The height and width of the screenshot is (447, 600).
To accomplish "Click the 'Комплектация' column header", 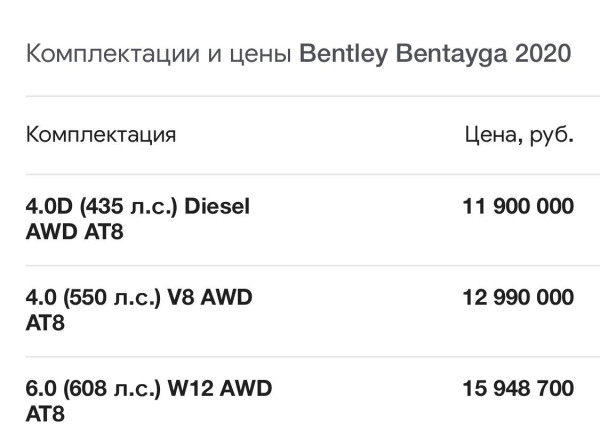I will coord(101,135).
